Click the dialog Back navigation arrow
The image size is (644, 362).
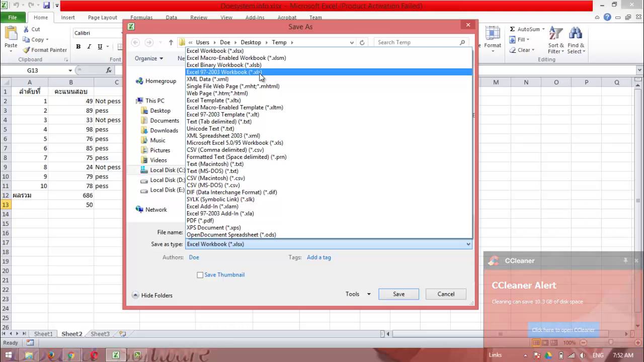tap(135, 42)
